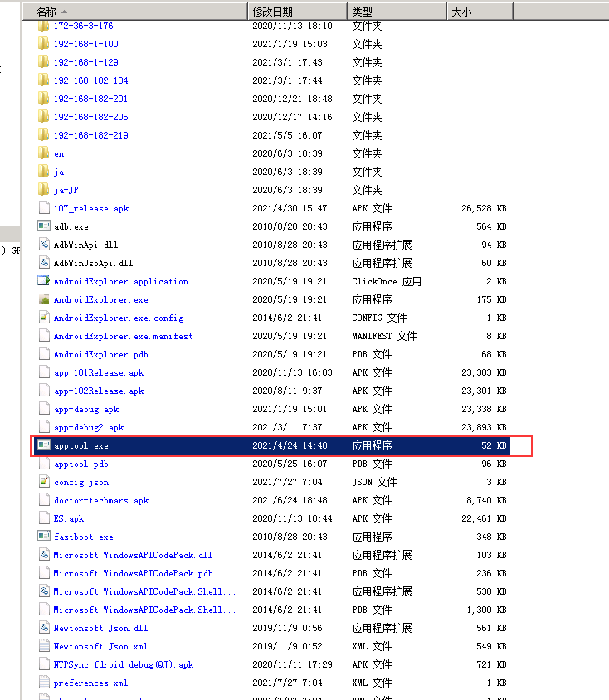Select file name Microsoft.WindowsAPICodePack.pdb
Image resolution: width=609 pixels, height=700 pixels.
coord(133,573)
